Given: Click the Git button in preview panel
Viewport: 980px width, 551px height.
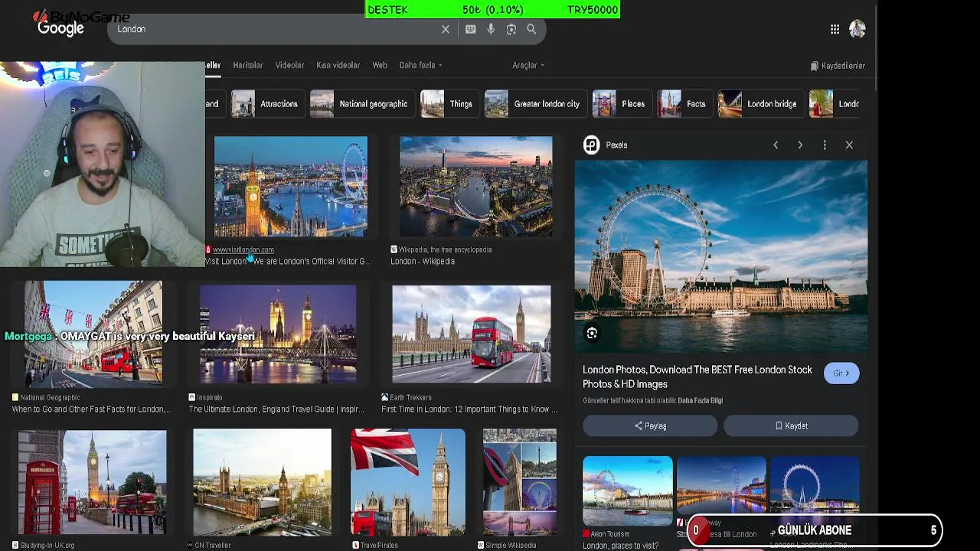Looking at the screenshot, I should (841, 373).
